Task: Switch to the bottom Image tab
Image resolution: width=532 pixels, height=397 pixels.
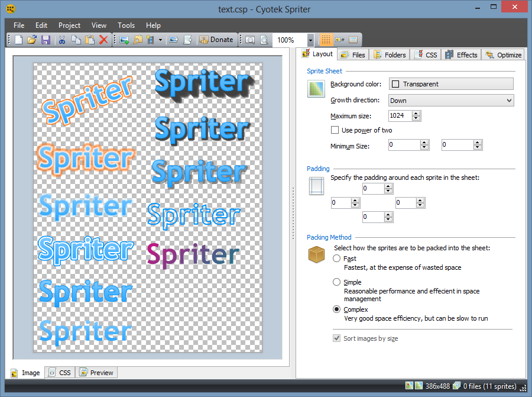Action: 25,373
